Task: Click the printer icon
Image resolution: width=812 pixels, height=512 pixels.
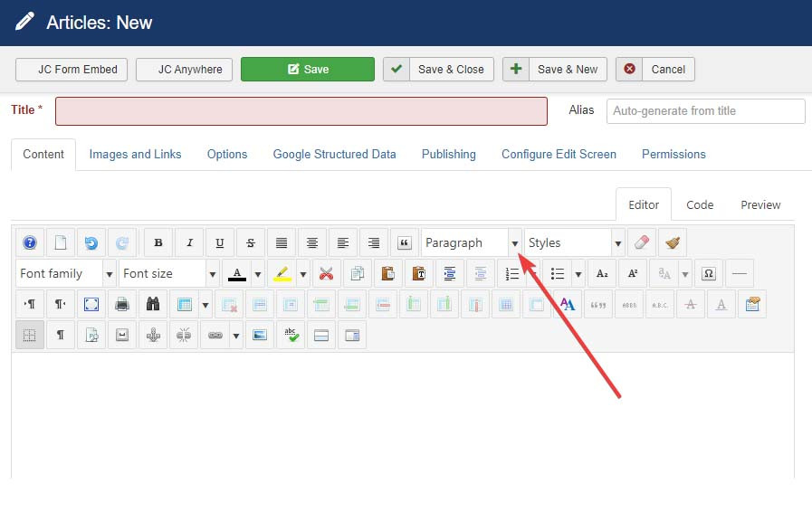Action: 122,304
